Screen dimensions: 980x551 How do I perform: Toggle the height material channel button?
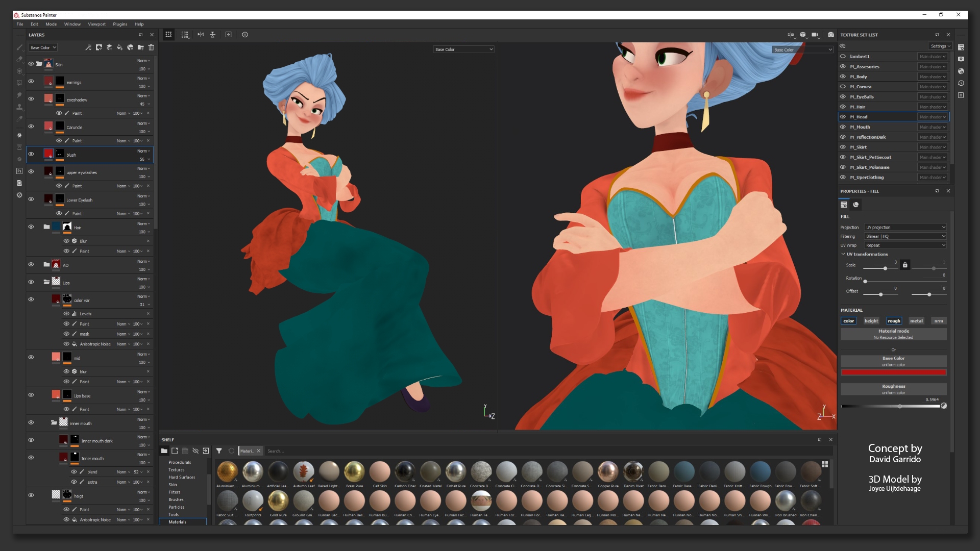871,321
